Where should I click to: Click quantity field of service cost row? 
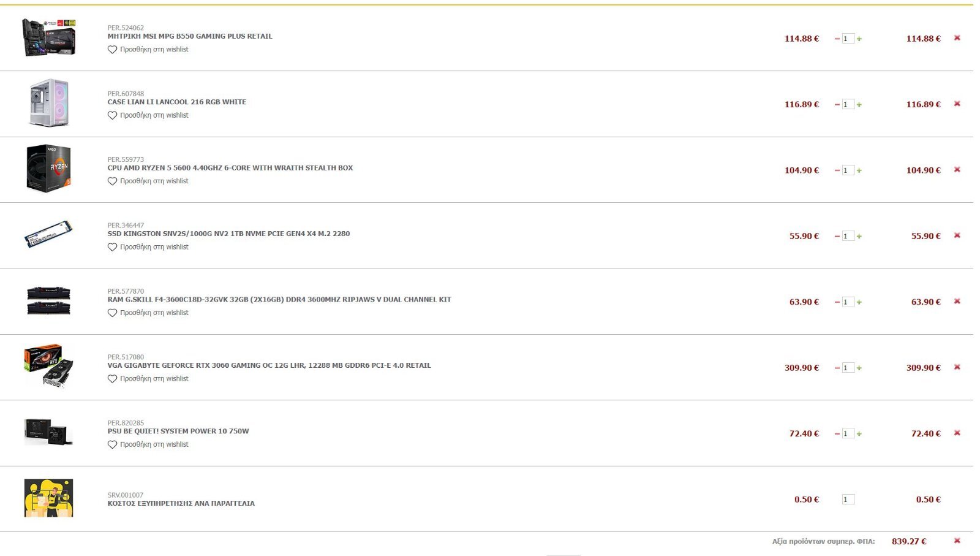[x=848, y=500]
